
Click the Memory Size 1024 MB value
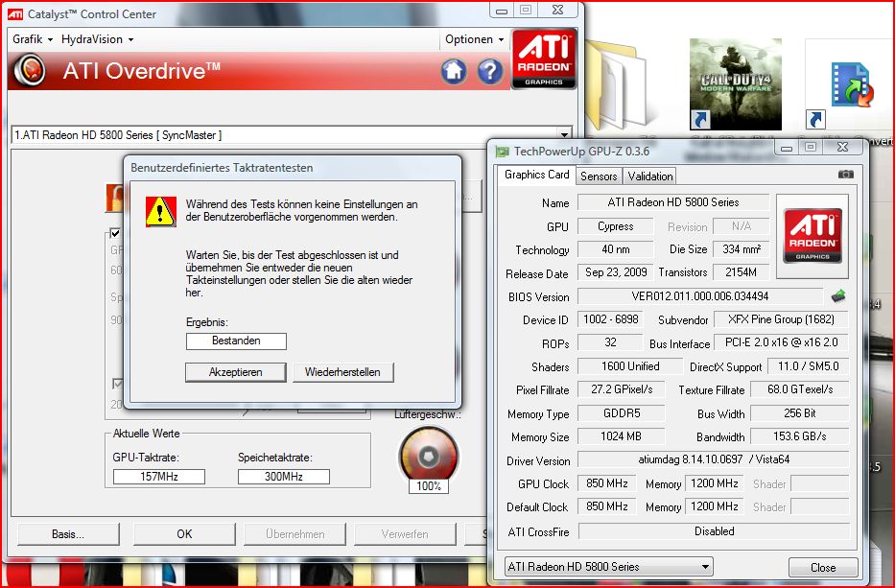point(622,436)
